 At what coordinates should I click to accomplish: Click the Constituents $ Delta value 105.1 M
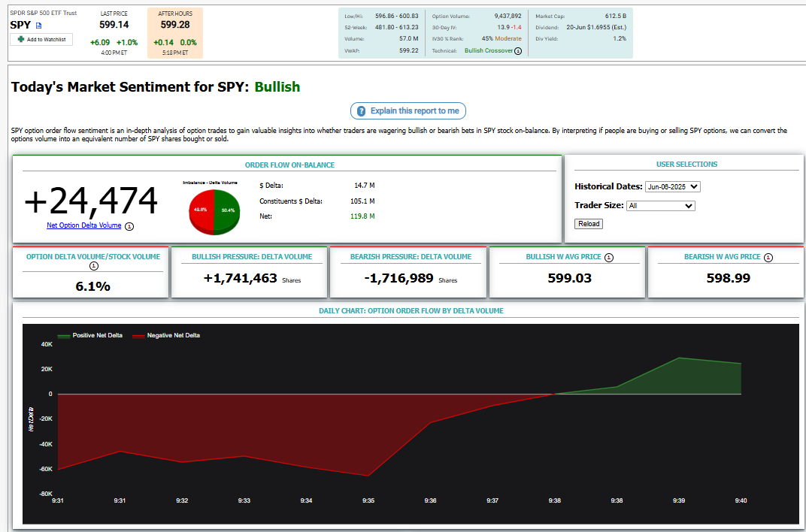click(x=362, y=201)
